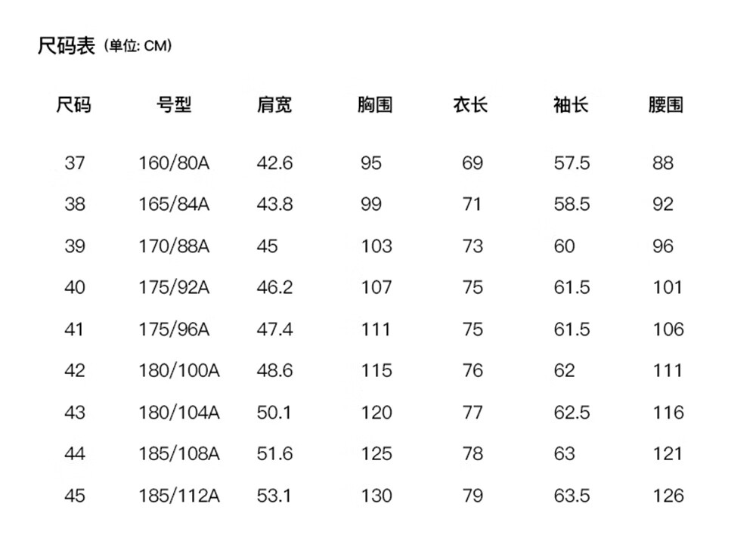Select the 腰围 column header
The image size is (756, 544).
point(666,105)
